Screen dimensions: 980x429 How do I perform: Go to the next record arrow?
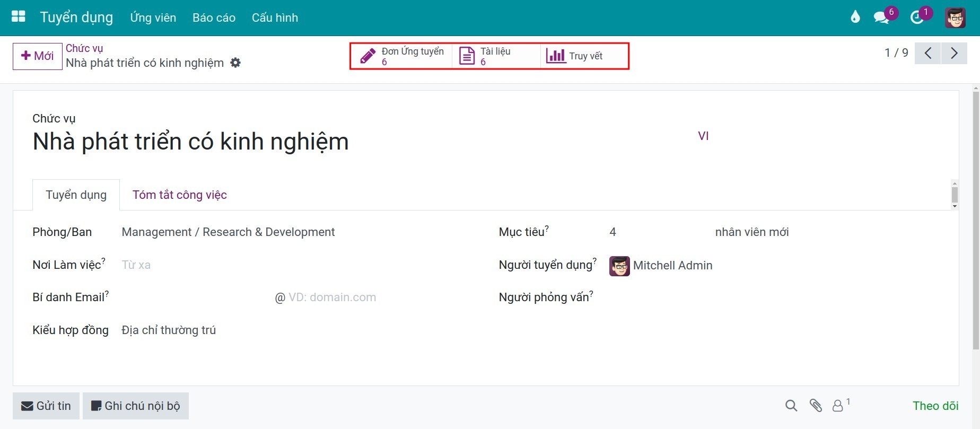coord(954,53)
